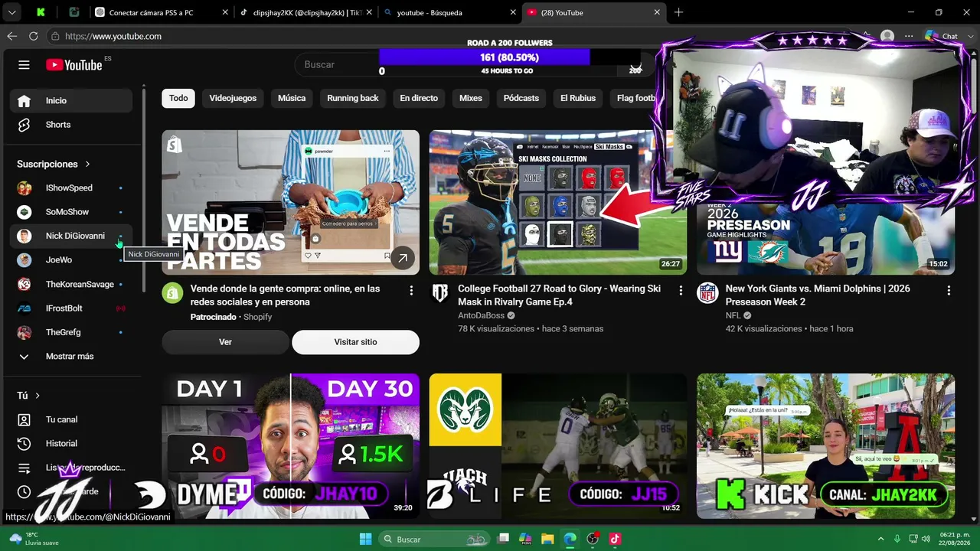Play the College Football 27 Ski Mask video
This screenshot has height=551, width=980.
pyautogui.click(x=557, y=202)
